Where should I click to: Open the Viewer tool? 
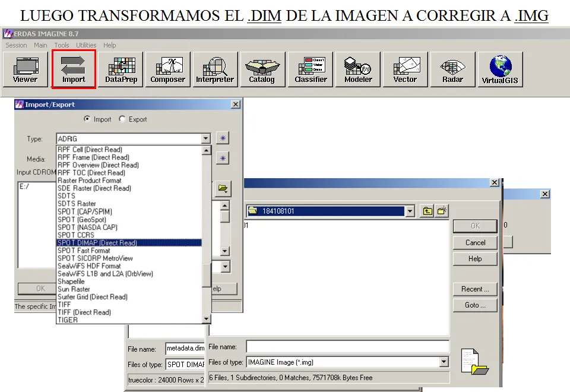point(26,69)
